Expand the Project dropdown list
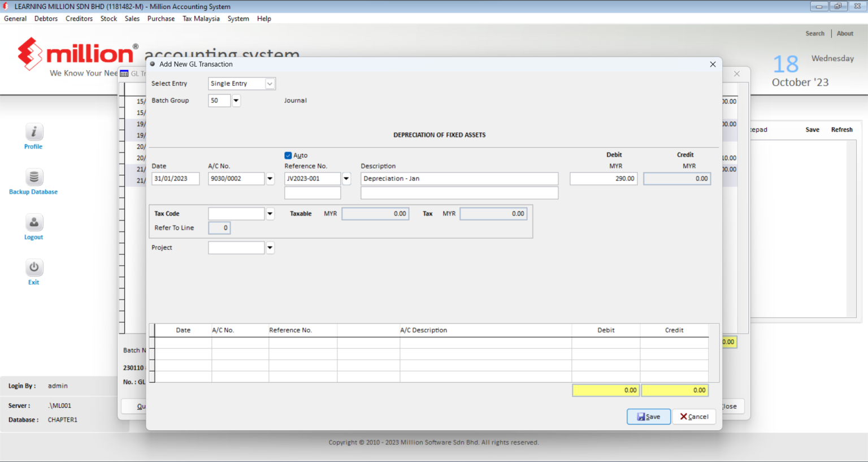Viewport: 868px width, 462px height. tap(270, 247)
